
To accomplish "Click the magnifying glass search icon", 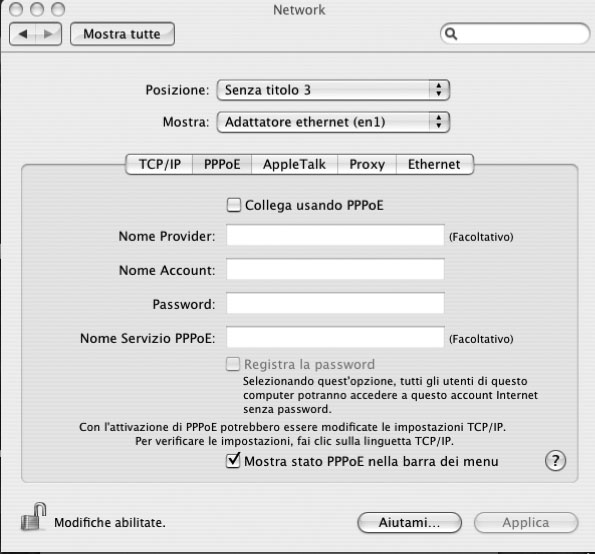I will pyautogui.click(x=451, y=34).
